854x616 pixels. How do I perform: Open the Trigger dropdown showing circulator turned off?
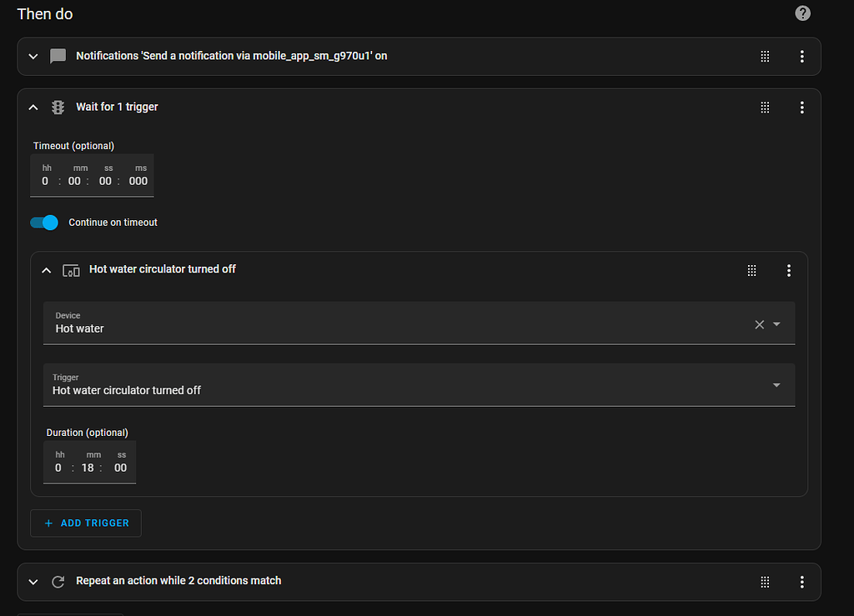coord(776,385)
